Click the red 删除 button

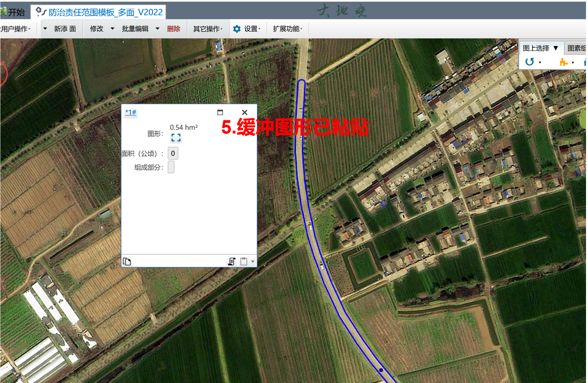[174, 29]
